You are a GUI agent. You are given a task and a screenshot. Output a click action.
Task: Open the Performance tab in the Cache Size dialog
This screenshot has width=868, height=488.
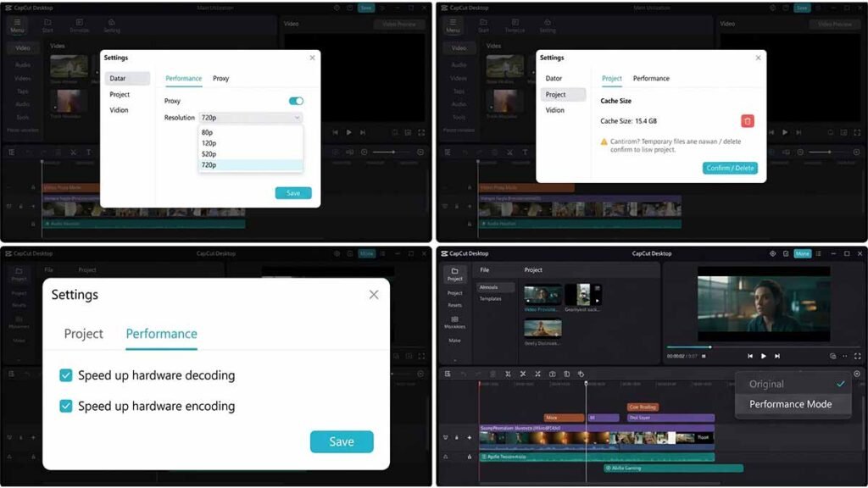coord(651,79)
